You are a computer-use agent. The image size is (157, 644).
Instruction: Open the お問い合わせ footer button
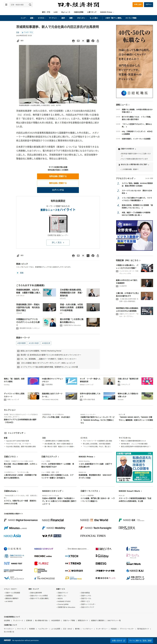click(118, 640)
